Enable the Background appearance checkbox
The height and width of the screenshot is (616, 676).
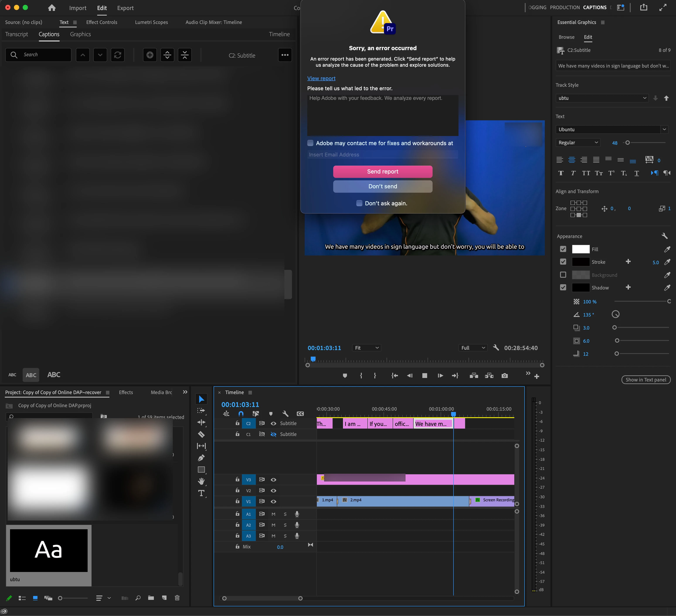pyautogui.click(x=563, y=275)
